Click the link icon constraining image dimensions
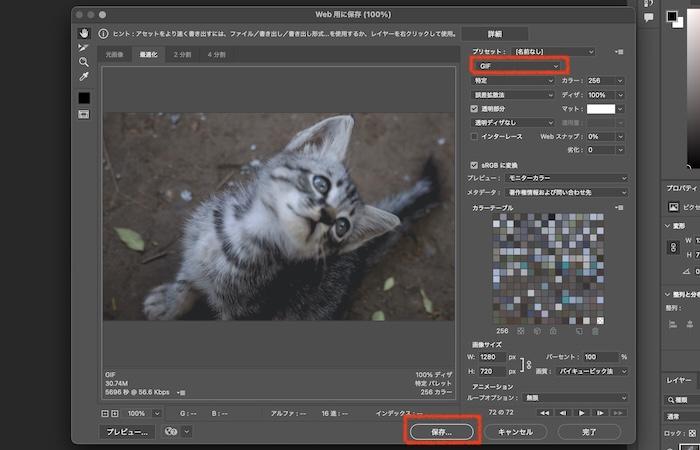 point(528,364)
